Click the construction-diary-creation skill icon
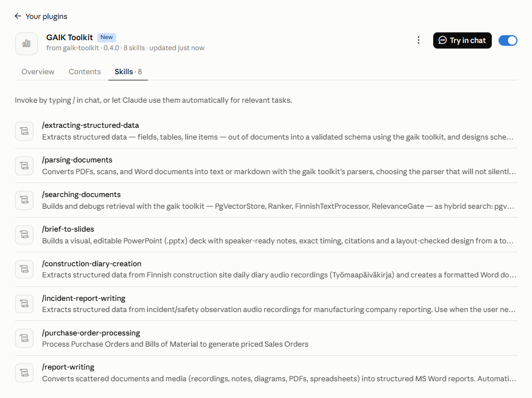Image resolution: width=532 pixels, height=398 pixels. (25, 270)
